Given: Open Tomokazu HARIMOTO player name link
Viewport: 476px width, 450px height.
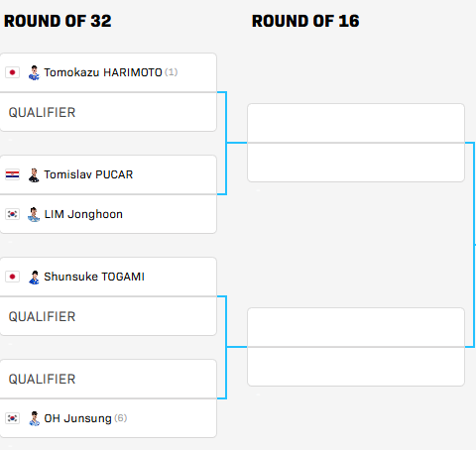Looking at the screenshot, I should tap(103, 72).
